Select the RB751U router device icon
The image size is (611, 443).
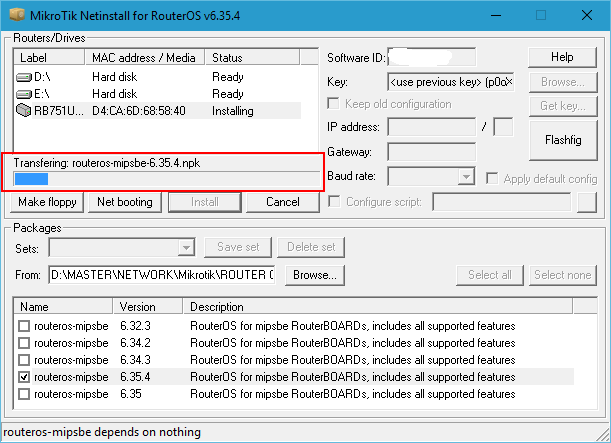(23, 110)
